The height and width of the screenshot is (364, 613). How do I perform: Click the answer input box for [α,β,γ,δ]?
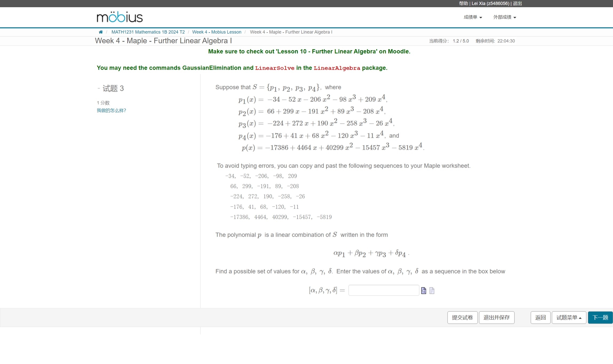click(x=383, y=290)
